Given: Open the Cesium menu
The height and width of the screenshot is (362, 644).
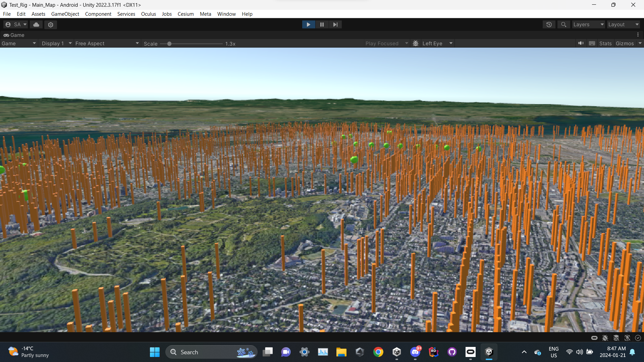Looking at the screenshot, I should 185,14.
